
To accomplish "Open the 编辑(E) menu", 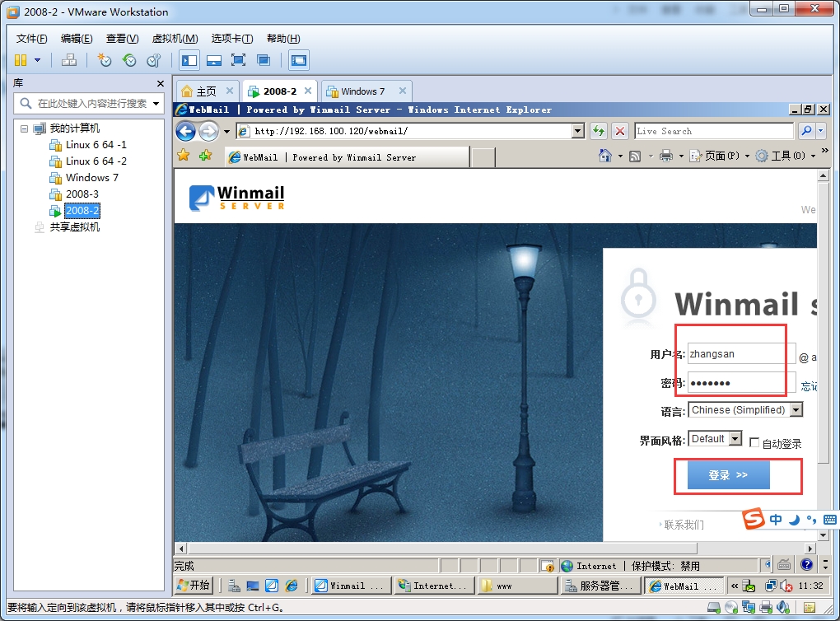I will point(77,39).
